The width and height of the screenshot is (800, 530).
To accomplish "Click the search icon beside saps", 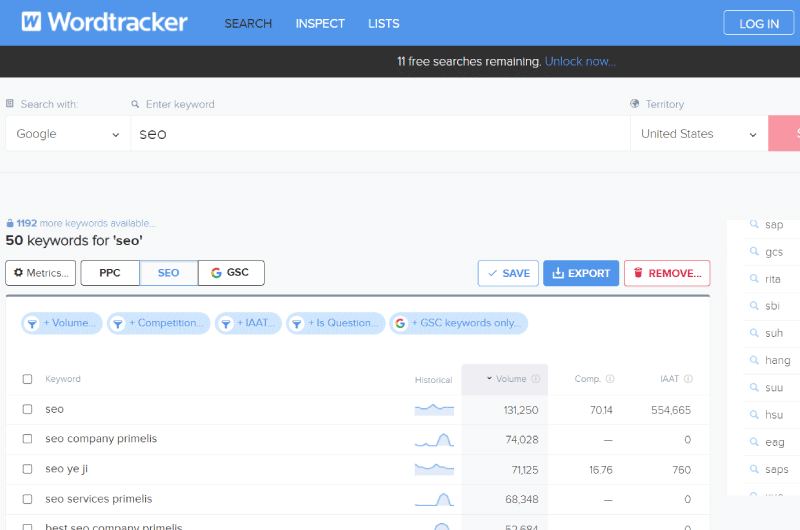I will [754, 469].
